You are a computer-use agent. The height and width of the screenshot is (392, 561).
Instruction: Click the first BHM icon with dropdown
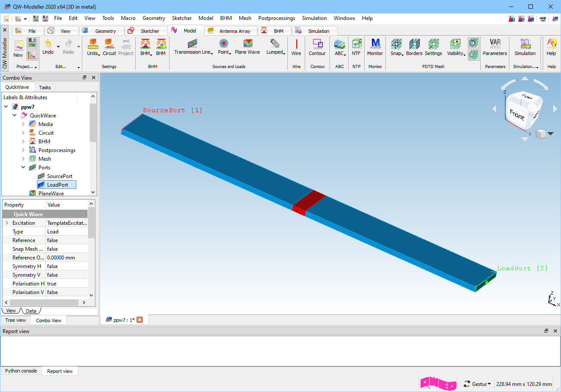pos(145,44)
